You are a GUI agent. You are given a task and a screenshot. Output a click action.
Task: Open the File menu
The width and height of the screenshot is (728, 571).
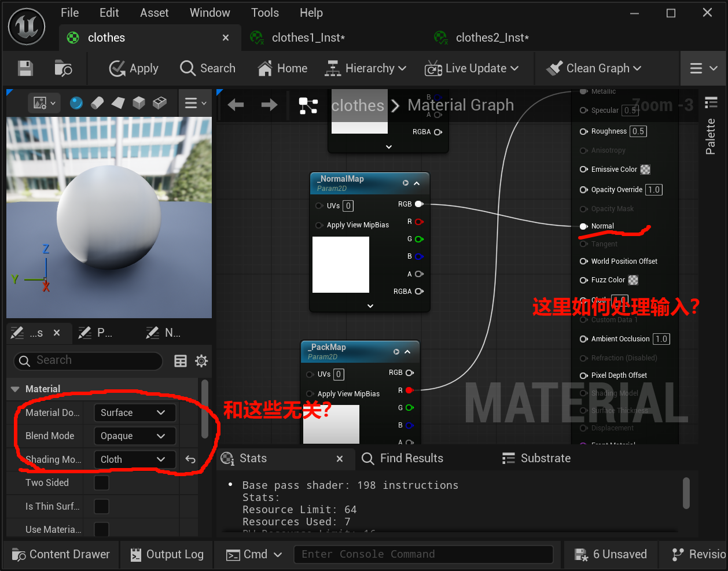click(x=69, y=13)
